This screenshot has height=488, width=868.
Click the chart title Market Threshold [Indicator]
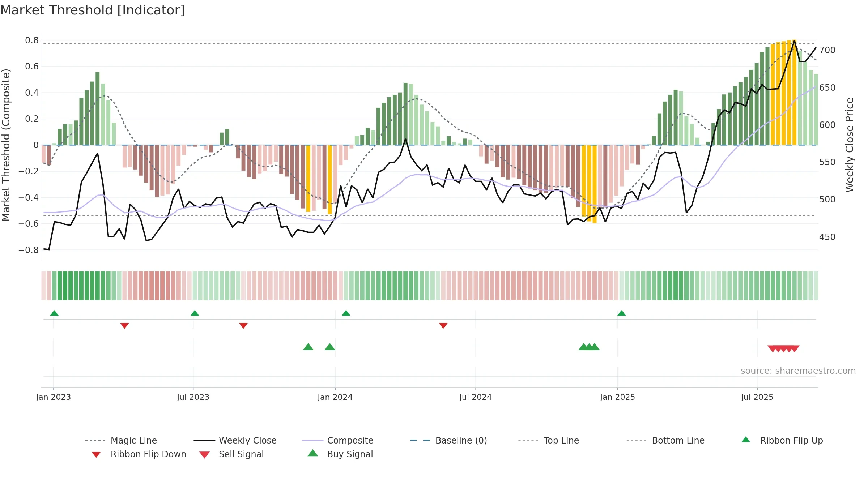click(93, 10)
